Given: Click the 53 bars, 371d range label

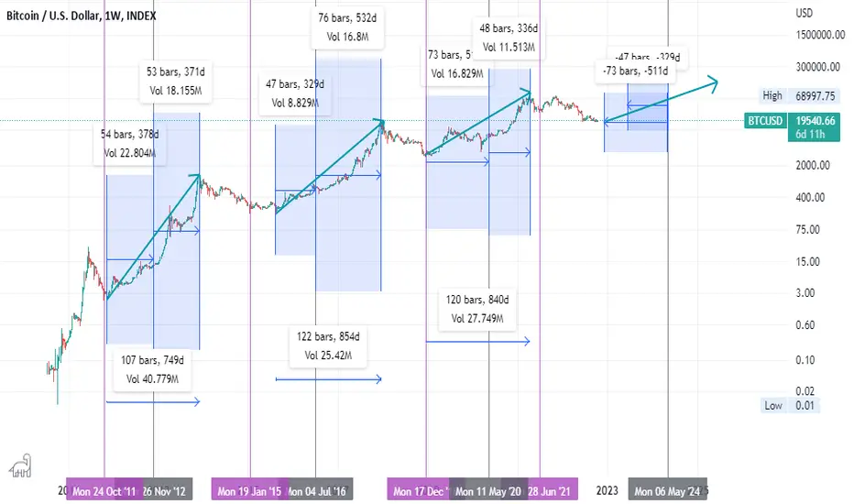Looking at the screenshot, I should 175,82.
